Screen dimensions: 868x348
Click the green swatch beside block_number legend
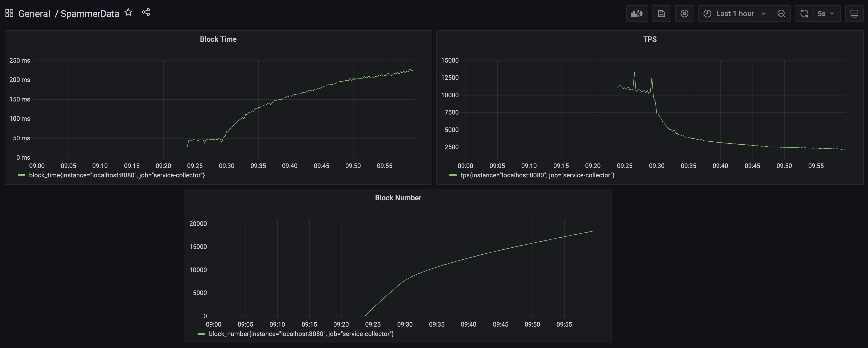[201, 334]
